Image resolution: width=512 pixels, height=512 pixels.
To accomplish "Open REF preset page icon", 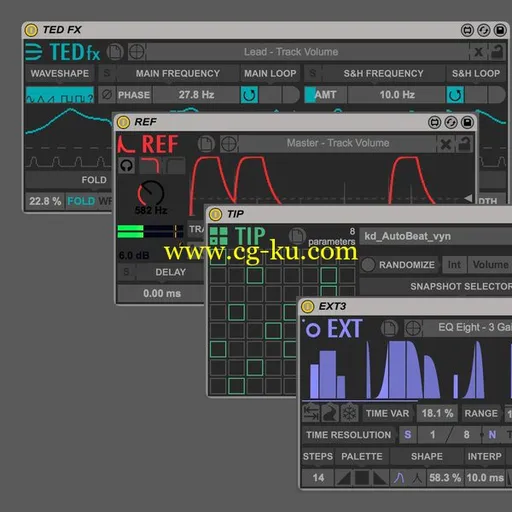I will (x=206, y=144).
